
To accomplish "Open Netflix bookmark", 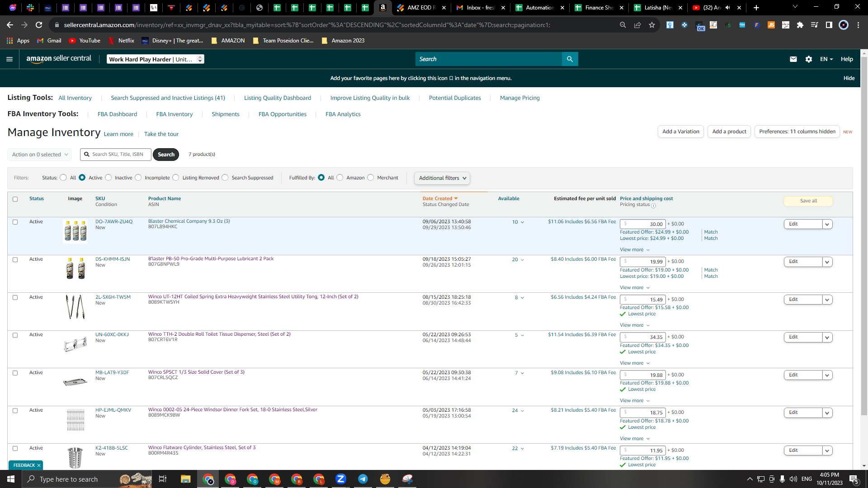I will point(121,41).
